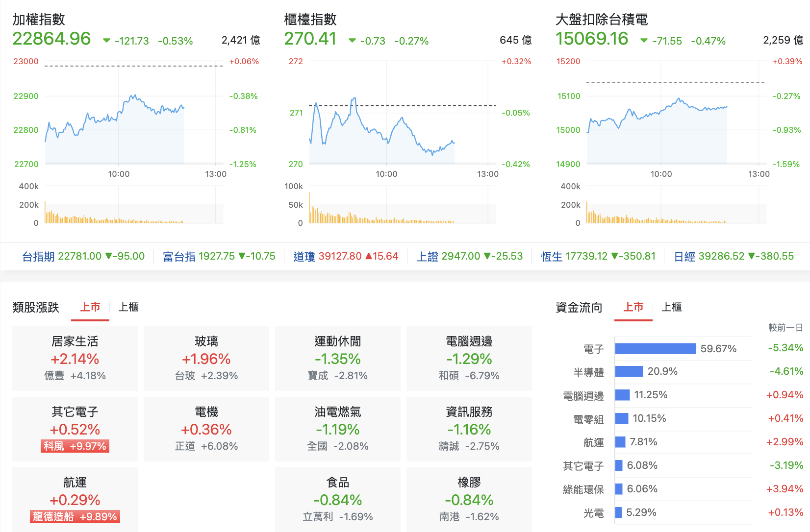Click the 加權指數 intraday price chart
This screenshot has width=810, height=532.
pyautogui.click(x=133, y=113)
